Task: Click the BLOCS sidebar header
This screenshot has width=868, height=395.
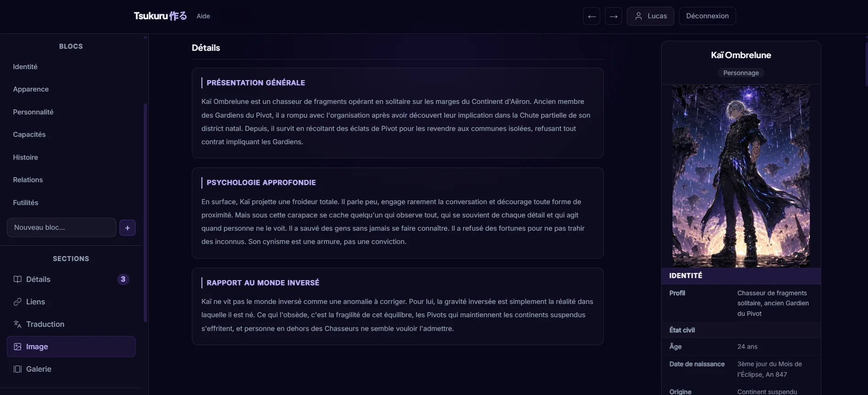Action: pos(71,46)
